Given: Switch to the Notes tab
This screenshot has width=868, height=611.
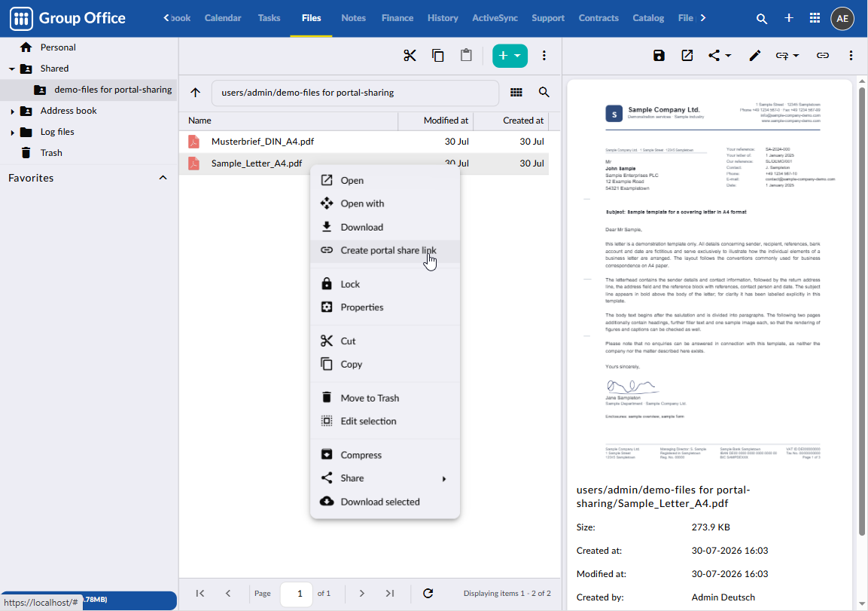Looking at the screenshot, I should pos(353,18).
